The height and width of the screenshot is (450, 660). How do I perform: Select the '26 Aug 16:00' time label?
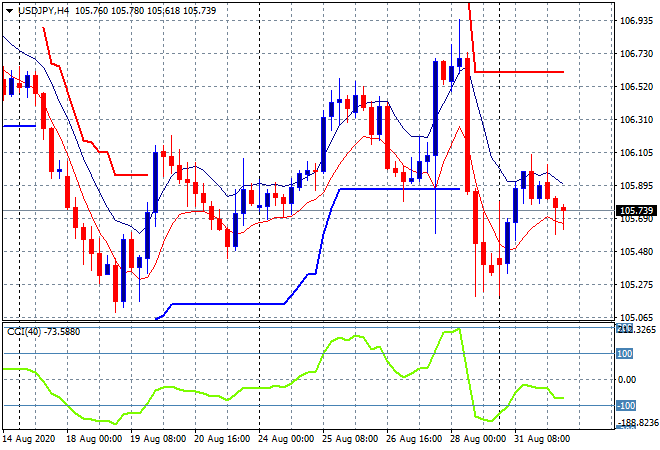[x=414, y=439]
